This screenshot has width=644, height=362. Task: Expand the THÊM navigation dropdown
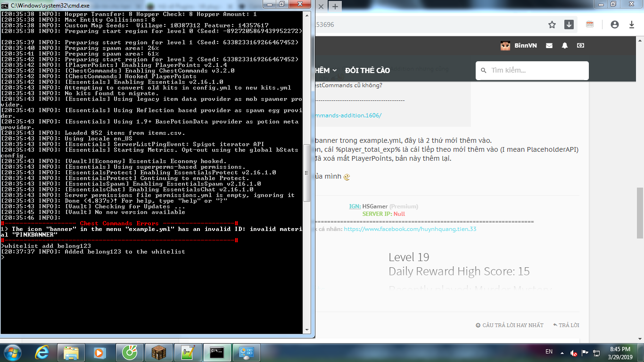(x=326, y=70)
